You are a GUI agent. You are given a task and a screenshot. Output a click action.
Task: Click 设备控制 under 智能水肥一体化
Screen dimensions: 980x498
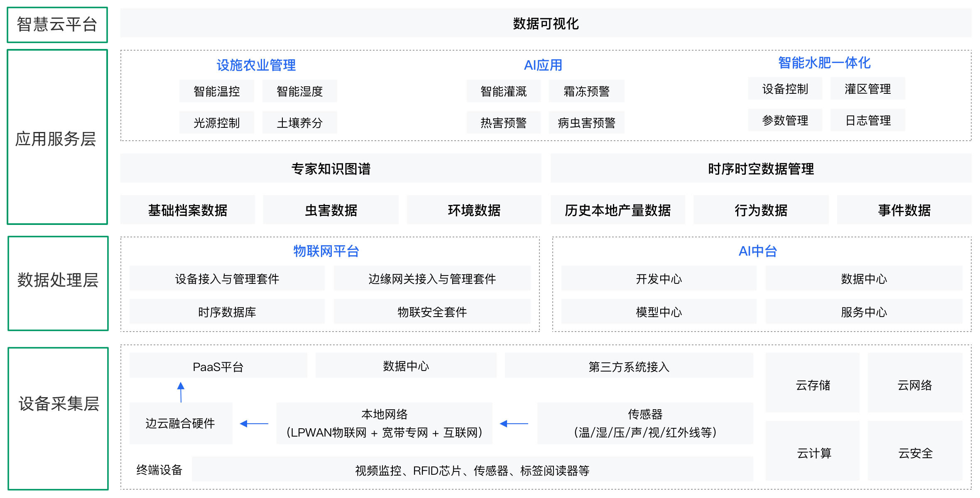[784, 88]
